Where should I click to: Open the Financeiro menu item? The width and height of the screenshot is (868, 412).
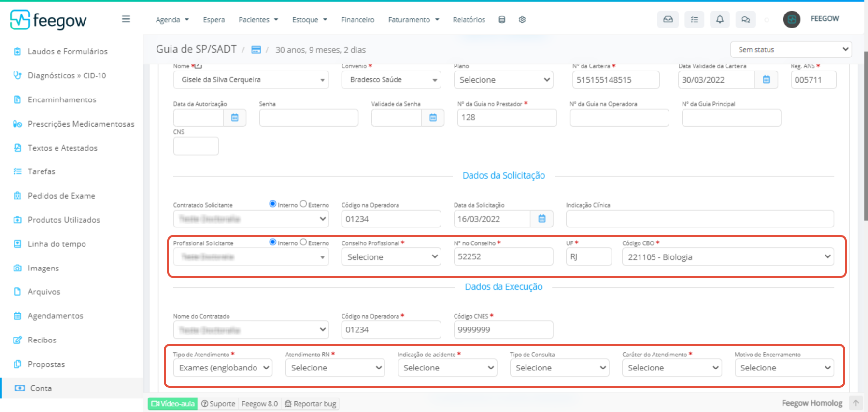(x=357, y=20)
